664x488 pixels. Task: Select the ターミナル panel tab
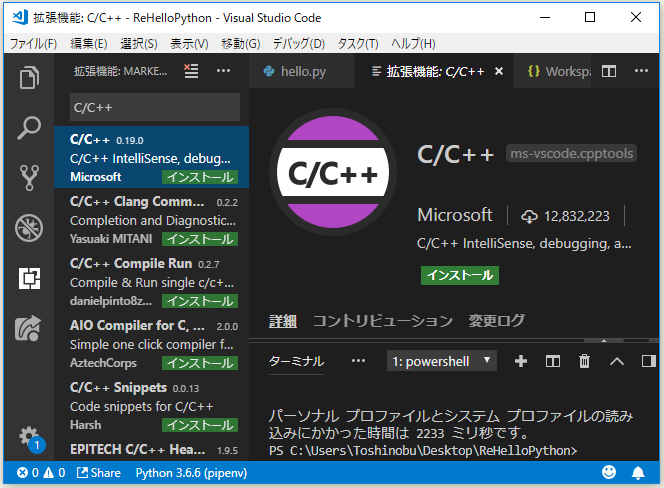(x=296, y=361)
